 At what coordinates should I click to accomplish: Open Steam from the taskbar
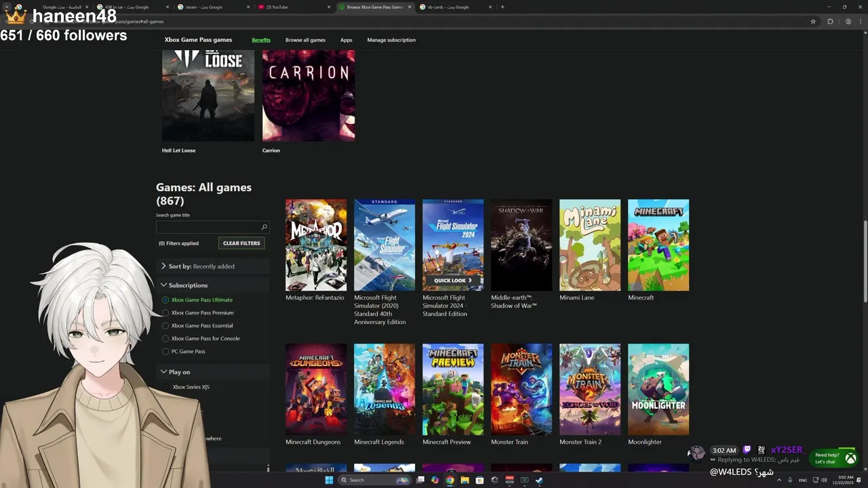coord(539,480)
